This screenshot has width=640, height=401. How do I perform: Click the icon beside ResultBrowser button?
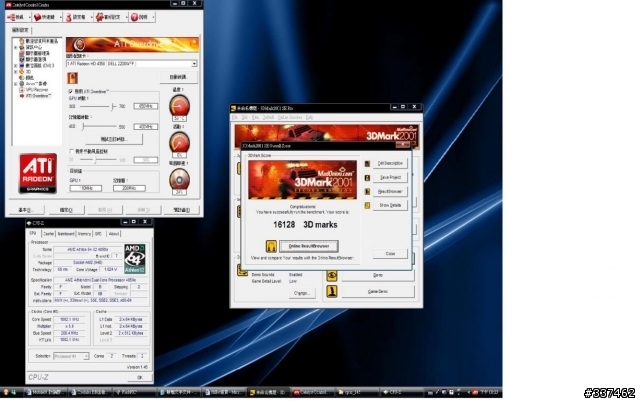click(367, 192)
